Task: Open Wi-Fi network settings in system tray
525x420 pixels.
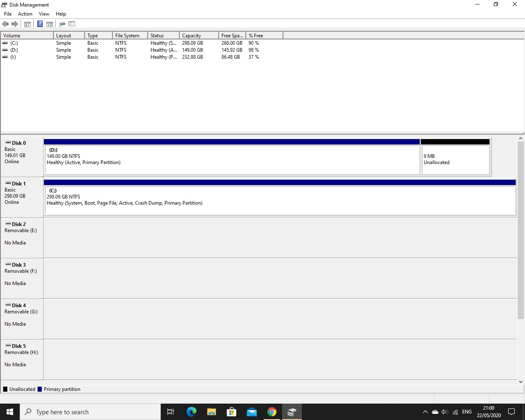Action: click(x=455, y=412)
